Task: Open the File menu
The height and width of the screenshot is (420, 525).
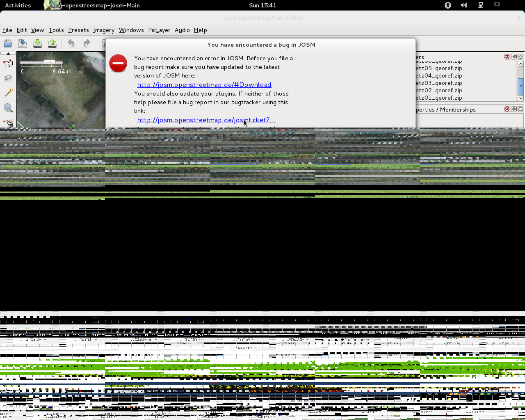Action: tap(7, 30)
